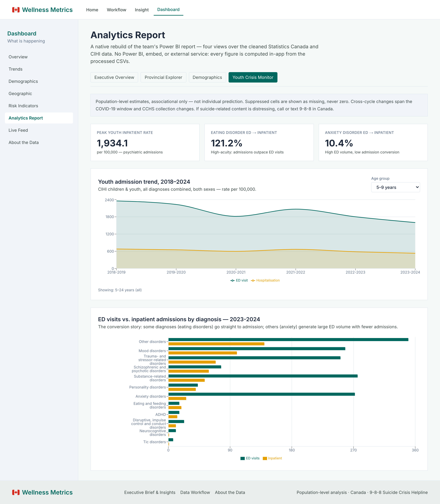Open Insight in top navigation

142,10
